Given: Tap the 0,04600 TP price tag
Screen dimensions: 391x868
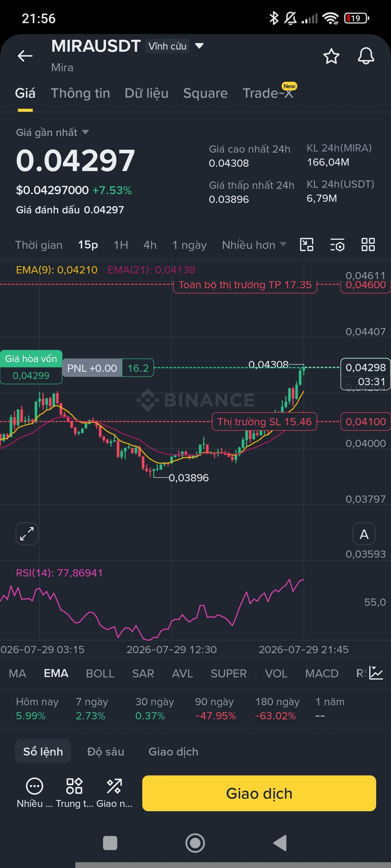Looking at the screenshot, I should pyautogui.click(x=366, y=285).
